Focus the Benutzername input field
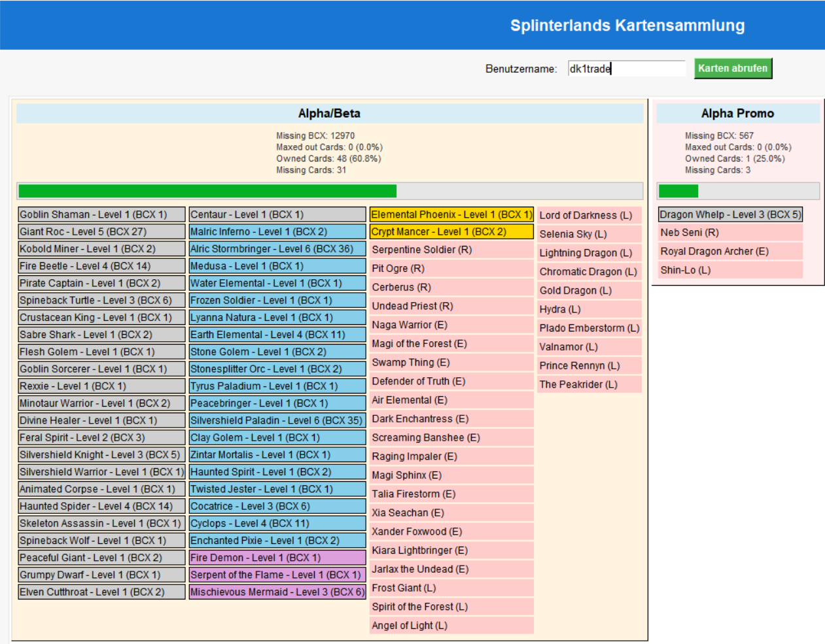The height and width of the screenshot is (644, 825). [625, 69]
